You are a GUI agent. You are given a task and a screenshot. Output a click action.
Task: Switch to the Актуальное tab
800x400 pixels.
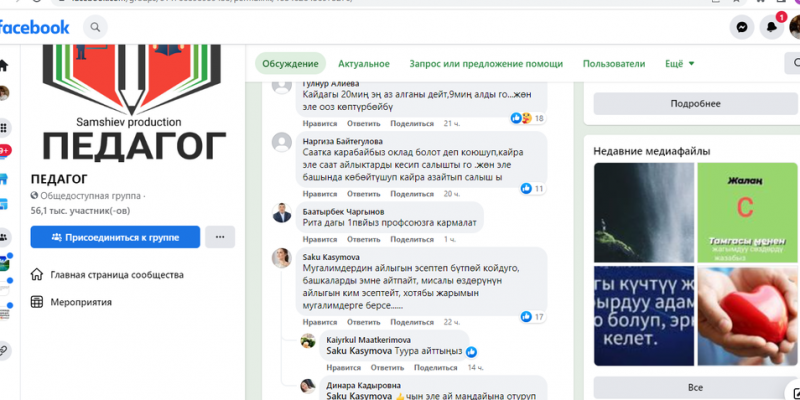point(364,64)
